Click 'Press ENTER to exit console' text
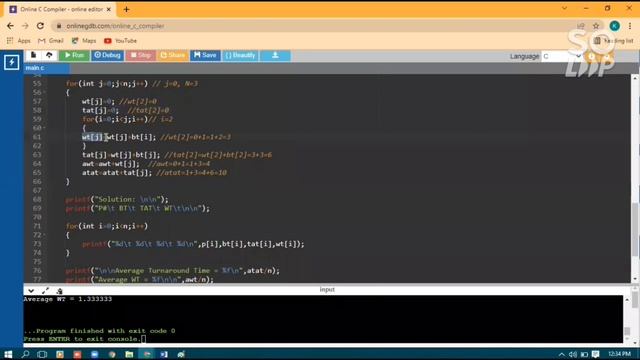Viewport: 640px width, 360px height. tap(82, 339)
